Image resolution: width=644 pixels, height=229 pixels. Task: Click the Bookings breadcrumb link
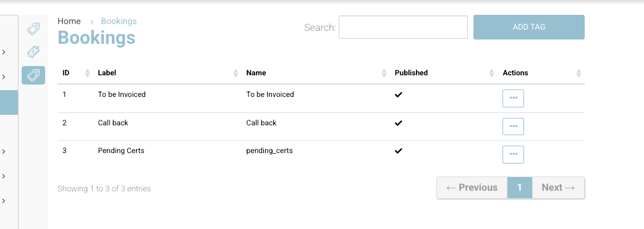coord(119,21)
